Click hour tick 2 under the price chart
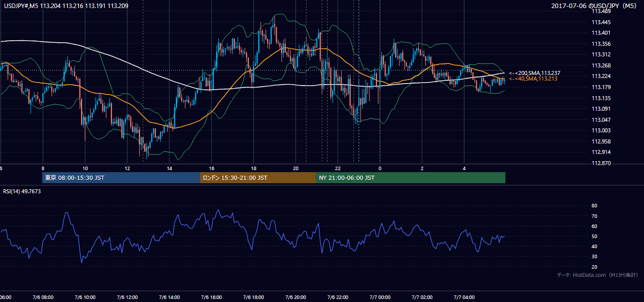Viewport: 644px width, 302px height. [422, 169]
